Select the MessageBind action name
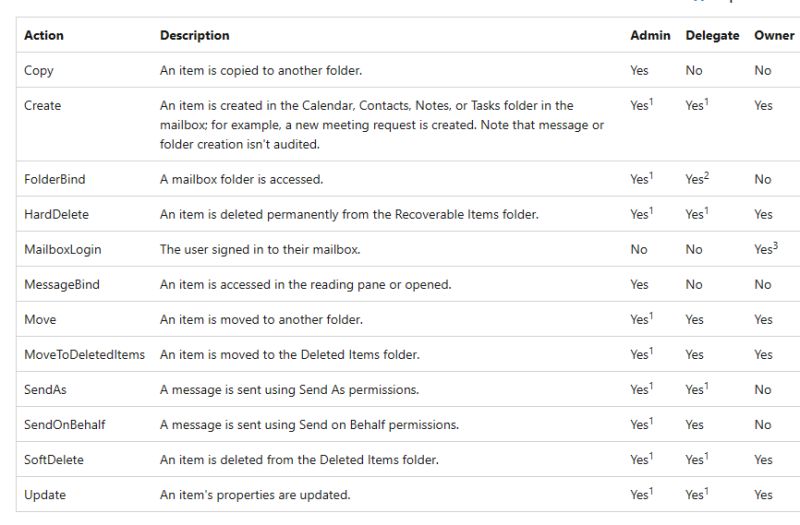 pos(62,285)
